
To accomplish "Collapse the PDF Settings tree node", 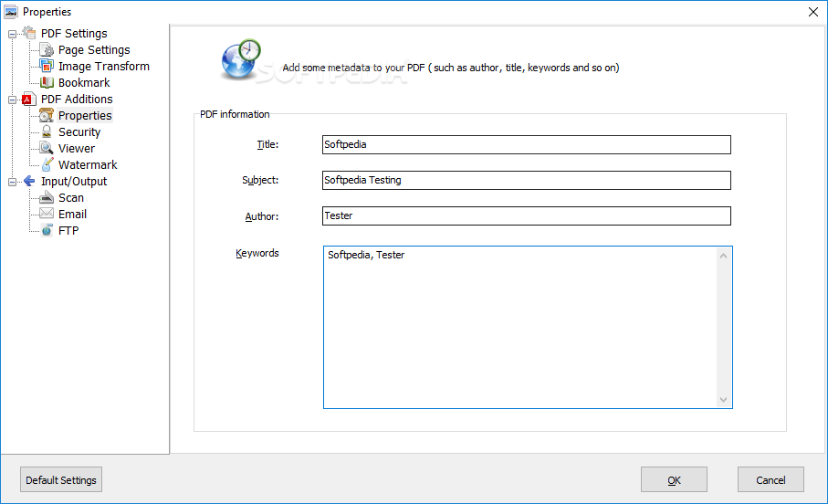I will 12,35.
